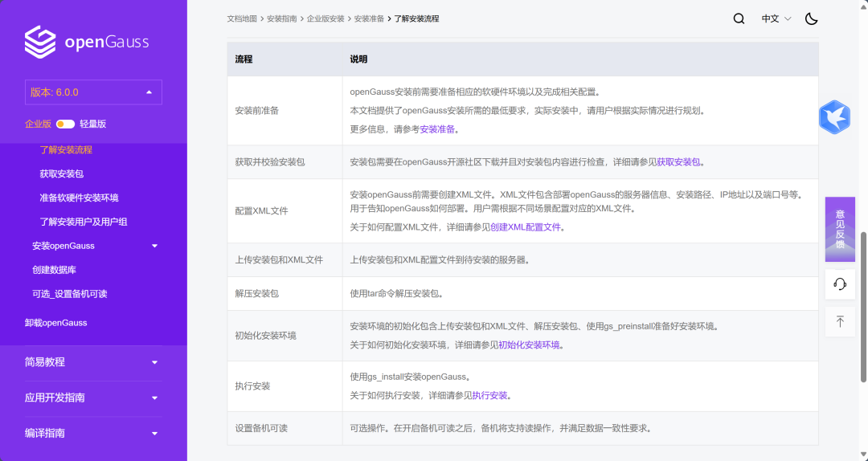This screenshot has width=868, height=461.
Task: Click the headset support icon
Action: click(840, 284)
